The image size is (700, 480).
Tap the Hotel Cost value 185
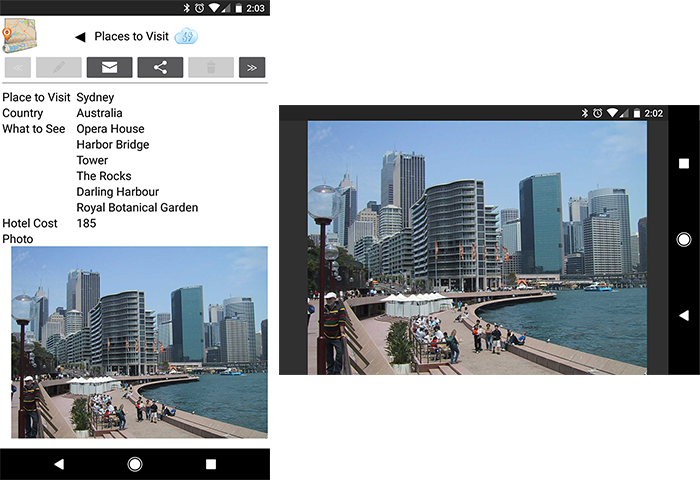(x=87, y=223)
